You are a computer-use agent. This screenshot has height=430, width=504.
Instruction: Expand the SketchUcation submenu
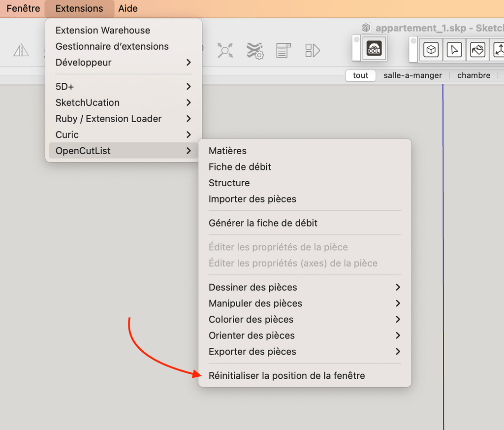tap(124, 102)
